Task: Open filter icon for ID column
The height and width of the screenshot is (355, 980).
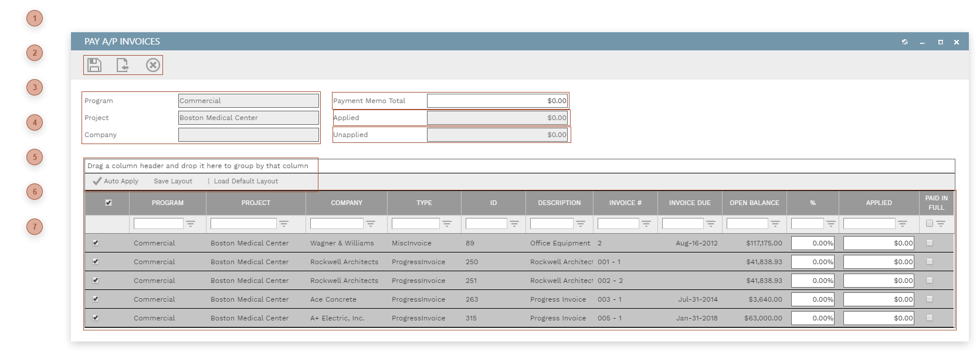Action: pos(514,224)
